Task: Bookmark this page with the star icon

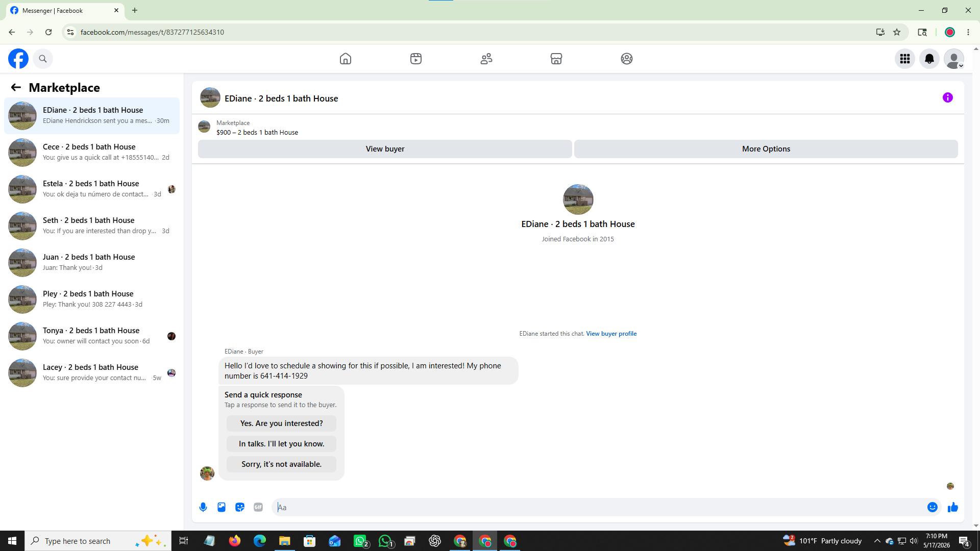Action: 897,32
